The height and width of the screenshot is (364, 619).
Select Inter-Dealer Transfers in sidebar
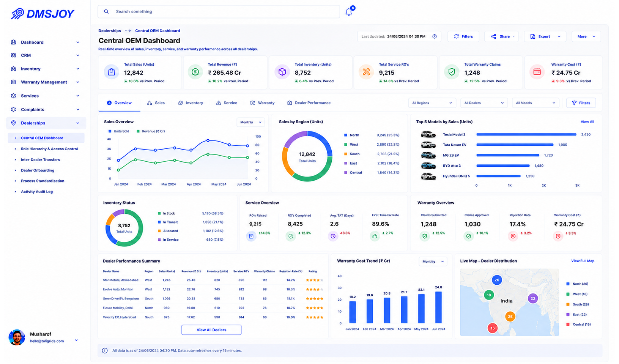(40, 160)
